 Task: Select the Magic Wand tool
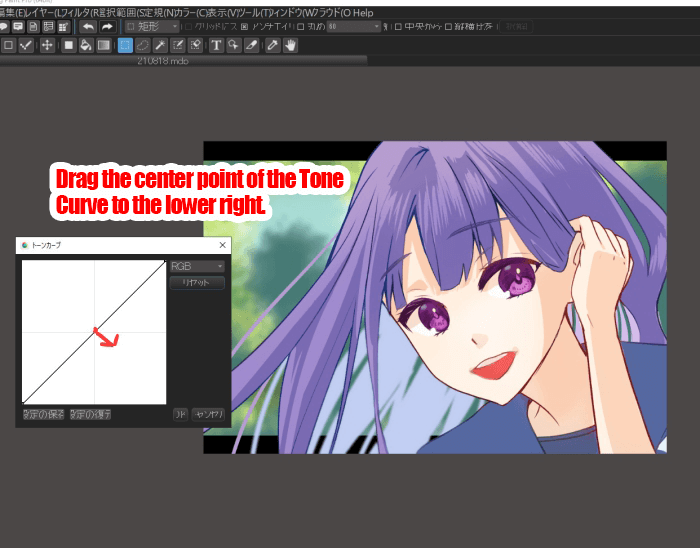point(160,45)
